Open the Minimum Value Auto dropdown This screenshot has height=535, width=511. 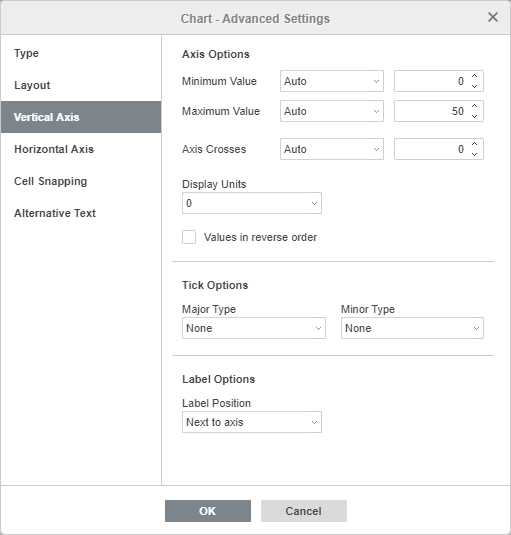point(332,81)
